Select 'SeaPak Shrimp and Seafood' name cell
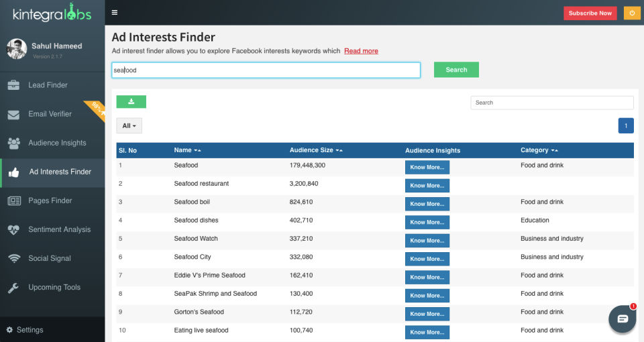This screenshot has width=644, height=342. click(215, 294)
